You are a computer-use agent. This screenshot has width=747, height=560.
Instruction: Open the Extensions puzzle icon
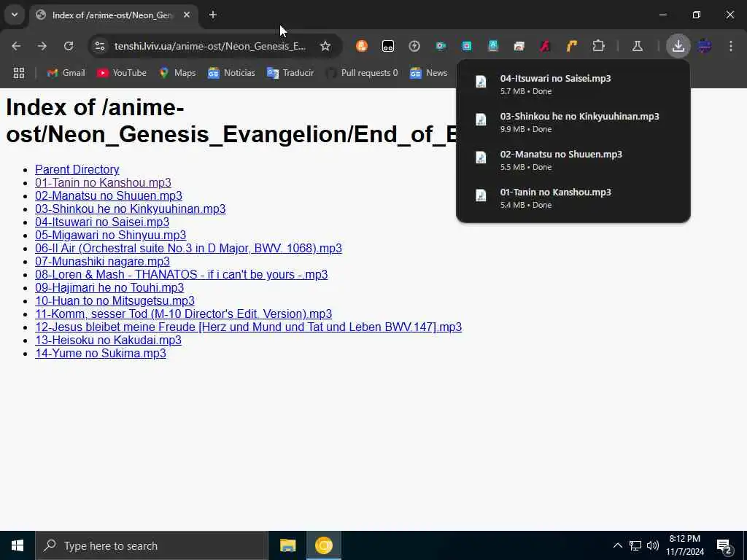598,46
